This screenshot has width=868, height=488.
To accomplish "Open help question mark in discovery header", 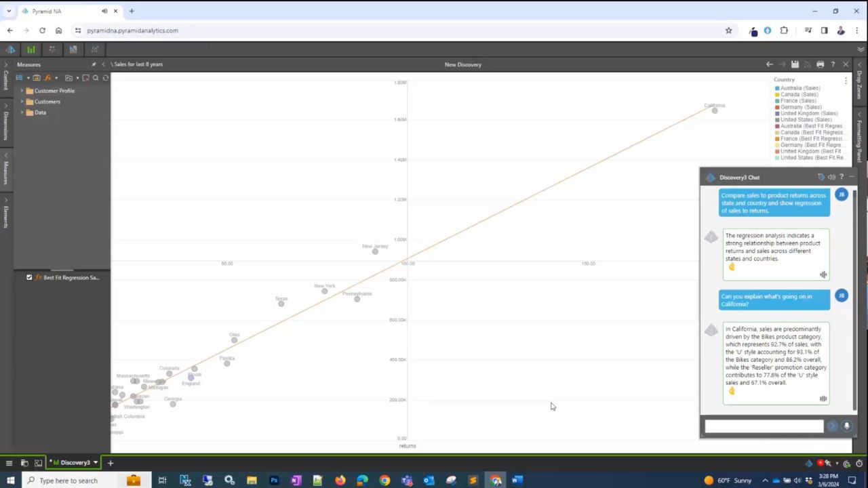I will coord(833,64).
